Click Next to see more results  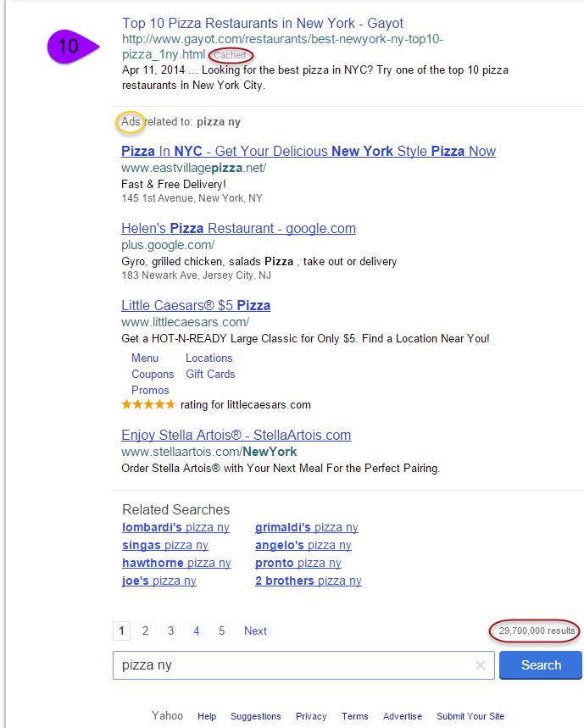pos(255,631)
